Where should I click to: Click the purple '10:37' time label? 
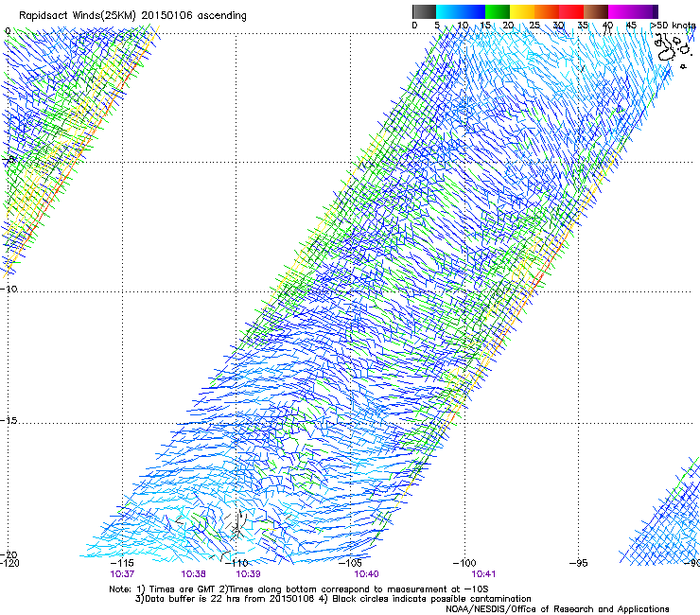pos(122,574)
